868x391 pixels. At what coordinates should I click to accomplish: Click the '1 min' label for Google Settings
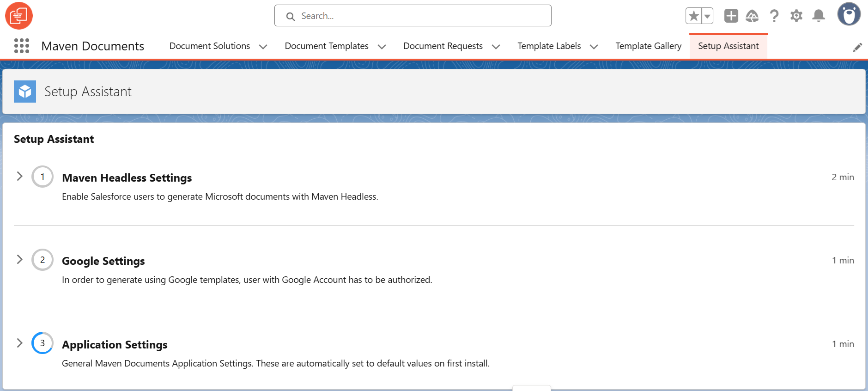[843, 260]
